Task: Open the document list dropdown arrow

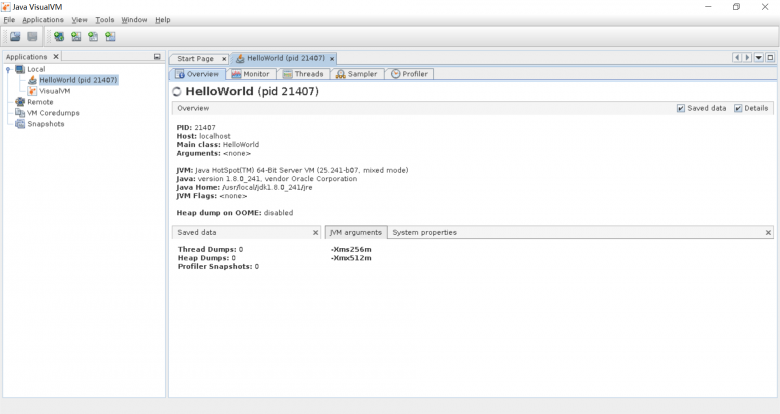Action: tap(758, 58)
